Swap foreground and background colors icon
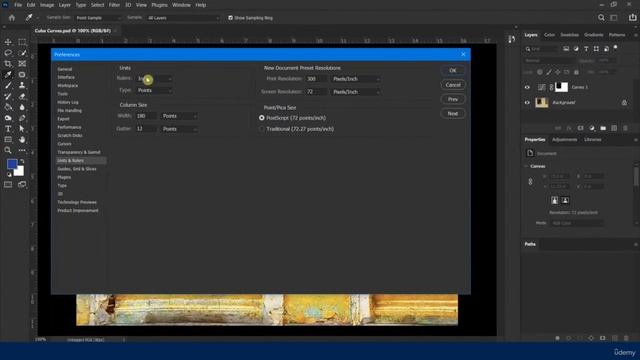Viewport: 640px width, 360px height. (x=22, y=162)
